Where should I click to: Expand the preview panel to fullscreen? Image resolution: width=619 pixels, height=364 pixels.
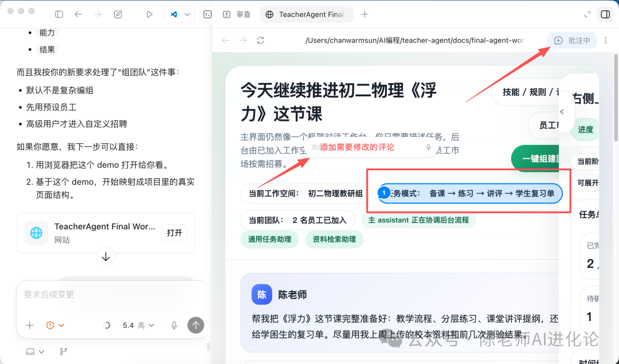587,14
